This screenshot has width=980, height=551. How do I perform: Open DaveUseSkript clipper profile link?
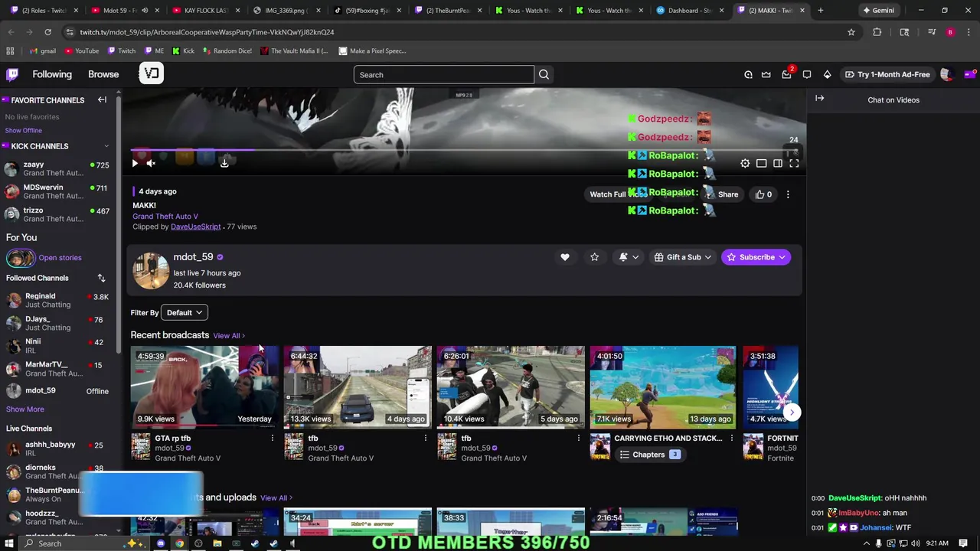195,227
